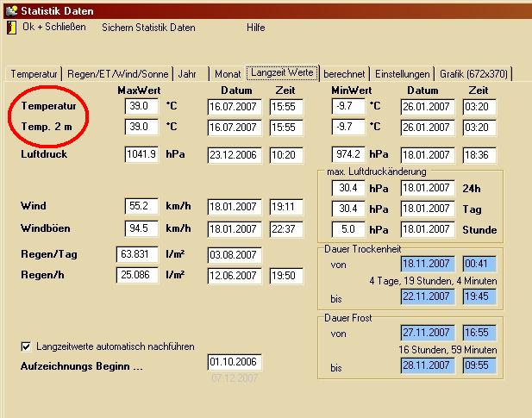Open the Monat tab
The image size is (532, 418).
(x=227, y=74)
